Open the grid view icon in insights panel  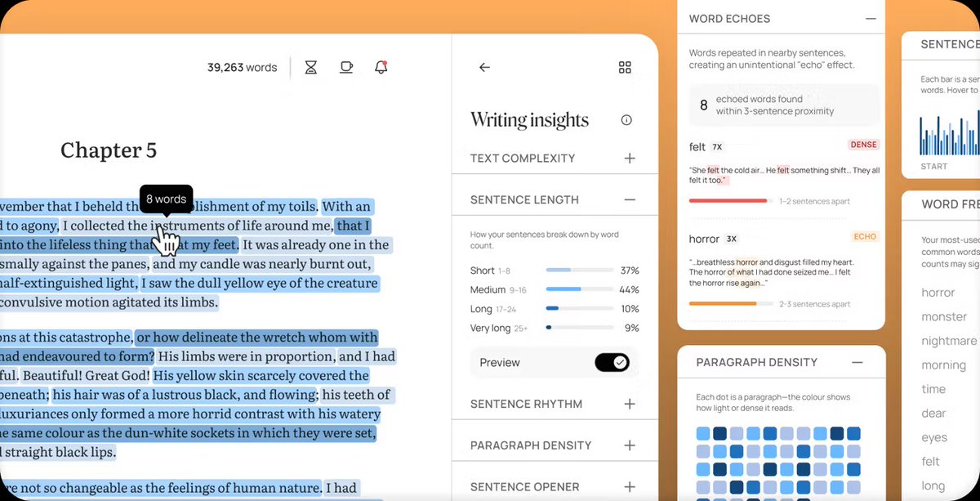point(625,68)
